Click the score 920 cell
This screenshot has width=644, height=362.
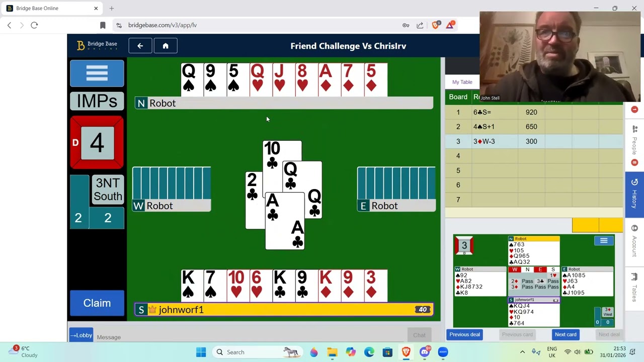tap(531, 112)
